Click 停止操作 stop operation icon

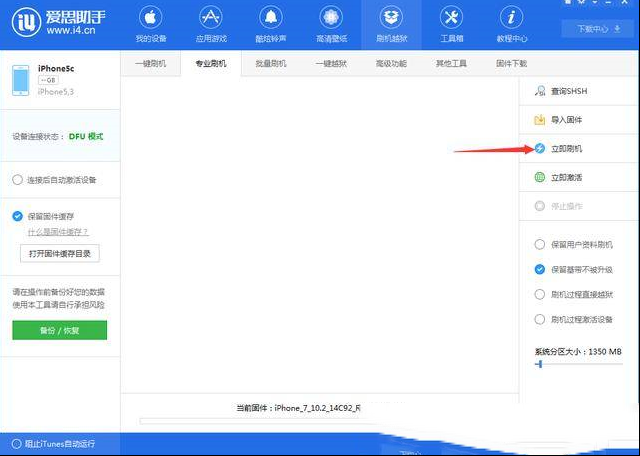540,206
